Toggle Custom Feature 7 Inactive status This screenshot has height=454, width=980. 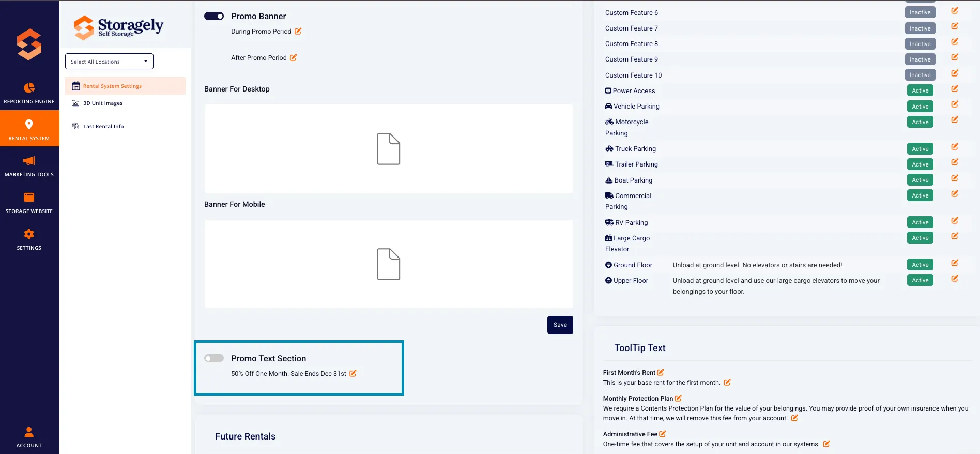click(920, 28)
